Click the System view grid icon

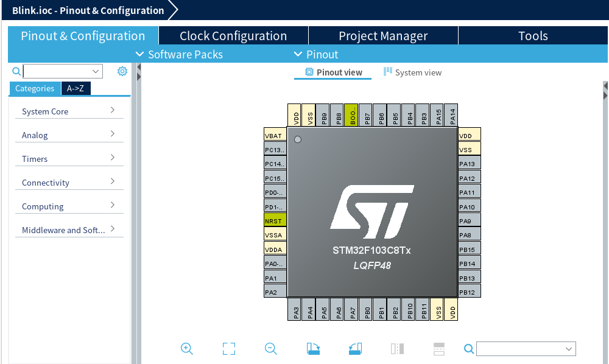click(x=387, y=72)
